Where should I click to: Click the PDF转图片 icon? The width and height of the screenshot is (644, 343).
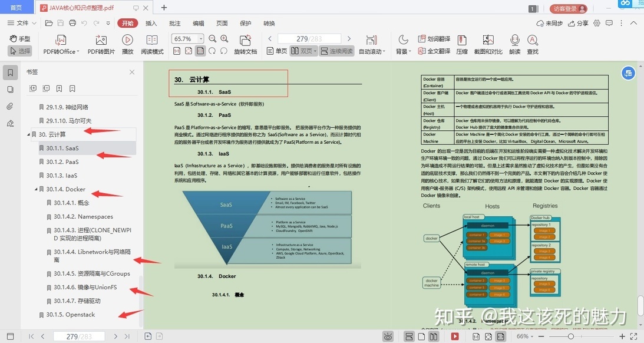[x=101, y=45]
